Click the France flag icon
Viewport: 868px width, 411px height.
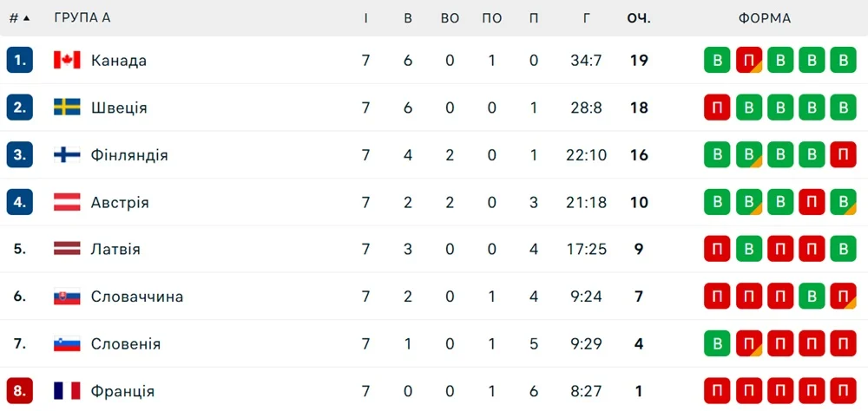[x=67, y=391]
